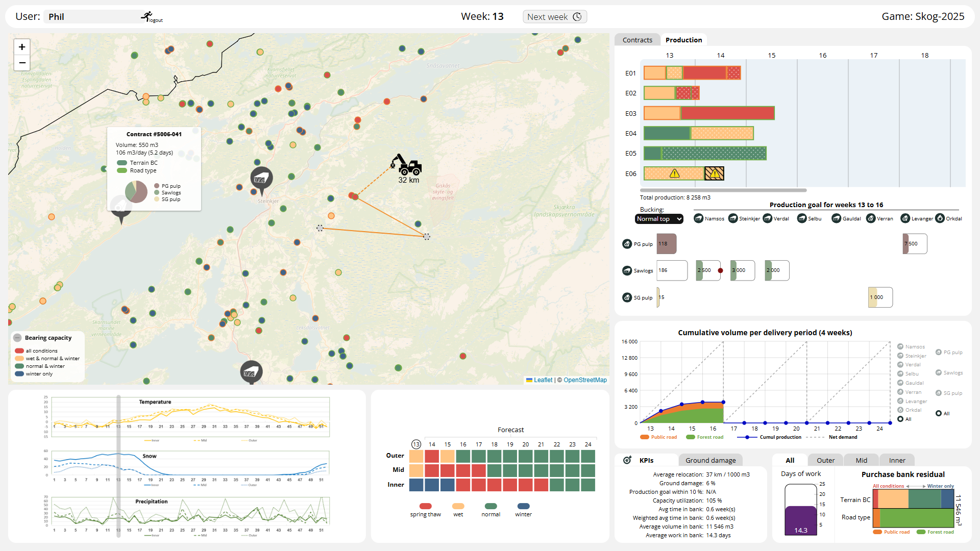Switch to the Contracts tab
The height and width of the screenshot is (551, 980).
637,40
